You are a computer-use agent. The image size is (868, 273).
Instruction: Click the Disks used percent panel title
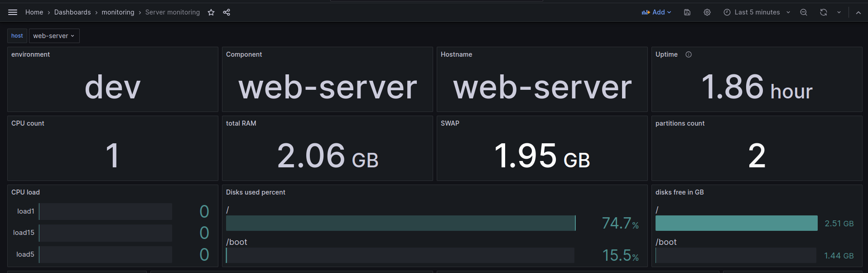256,192
